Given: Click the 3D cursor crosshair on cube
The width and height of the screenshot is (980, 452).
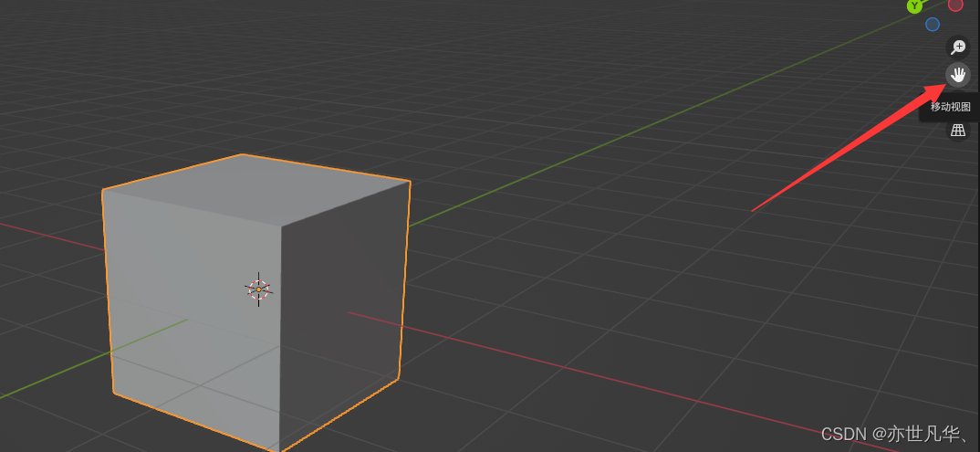Looking at the screenshot, I should click(x=258, y=289).
